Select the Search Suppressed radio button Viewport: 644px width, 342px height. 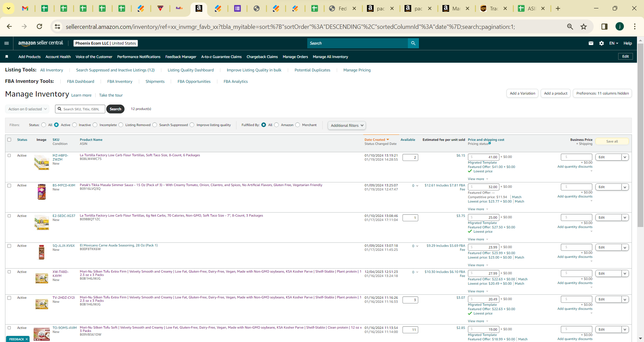click(x=155, y=125)
